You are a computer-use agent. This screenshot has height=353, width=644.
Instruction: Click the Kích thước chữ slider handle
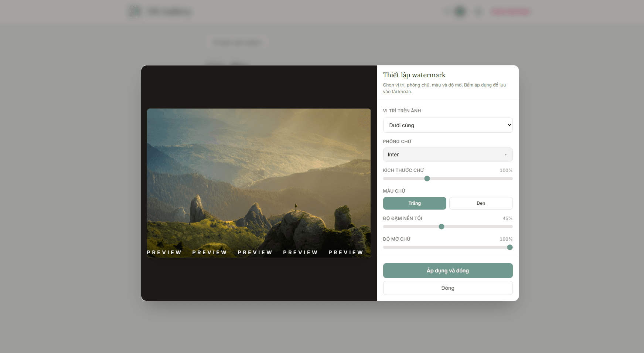point(427,179)
